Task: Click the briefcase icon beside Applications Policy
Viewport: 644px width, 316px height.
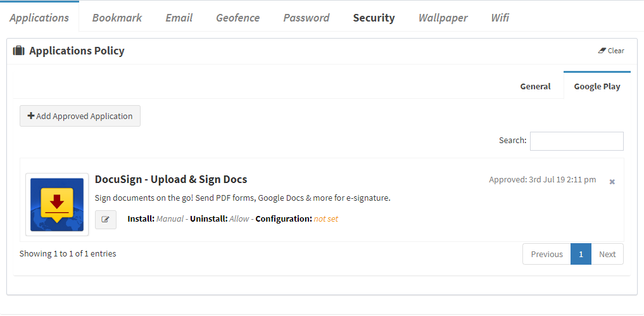Action: [x=19, y=51]
